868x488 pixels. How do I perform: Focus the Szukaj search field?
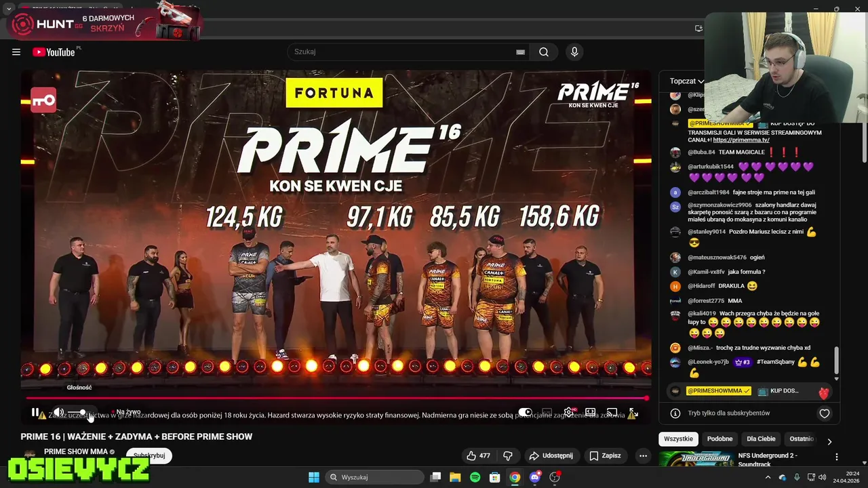(403, 52)
